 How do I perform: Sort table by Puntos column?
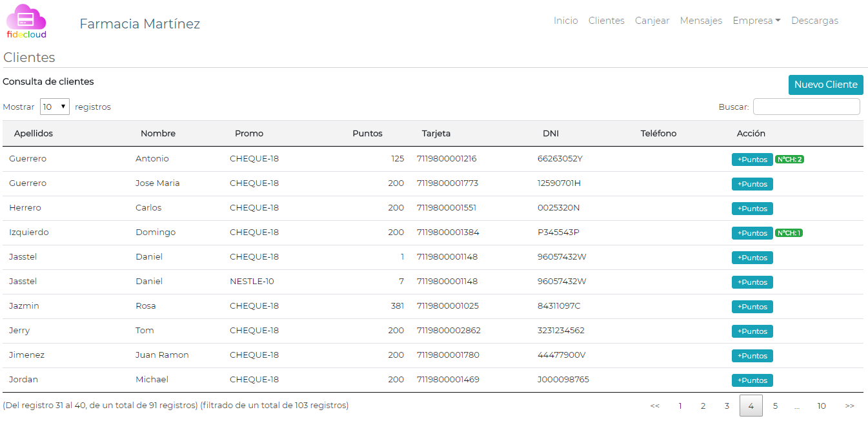pos(367,134)
